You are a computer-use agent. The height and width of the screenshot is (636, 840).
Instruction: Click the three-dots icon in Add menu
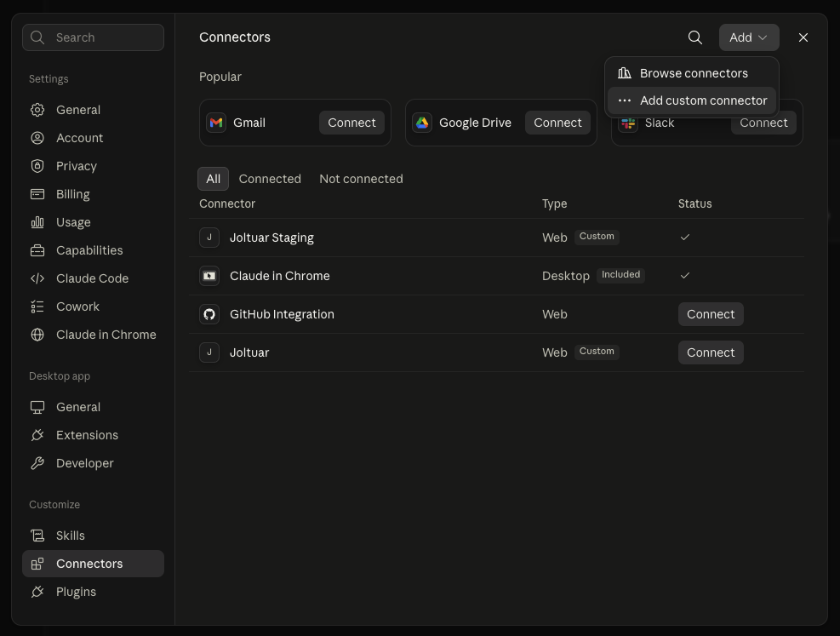[x=624, y=100]
